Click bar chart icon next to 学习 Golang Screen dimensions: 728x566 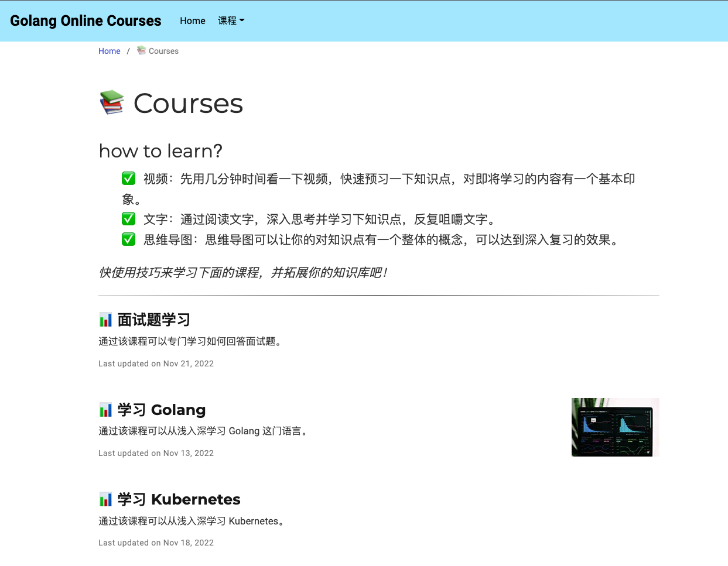pyautogui.click(x=105, y=410)
